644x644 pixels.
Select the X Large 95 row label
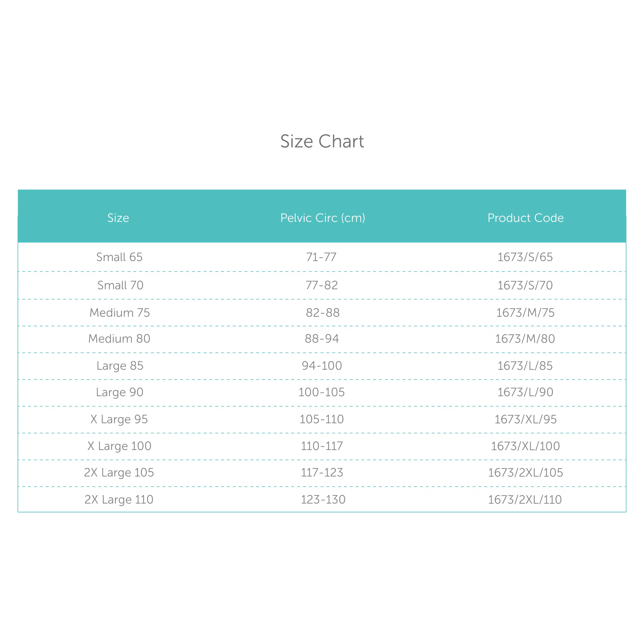(x=119, y=419)
